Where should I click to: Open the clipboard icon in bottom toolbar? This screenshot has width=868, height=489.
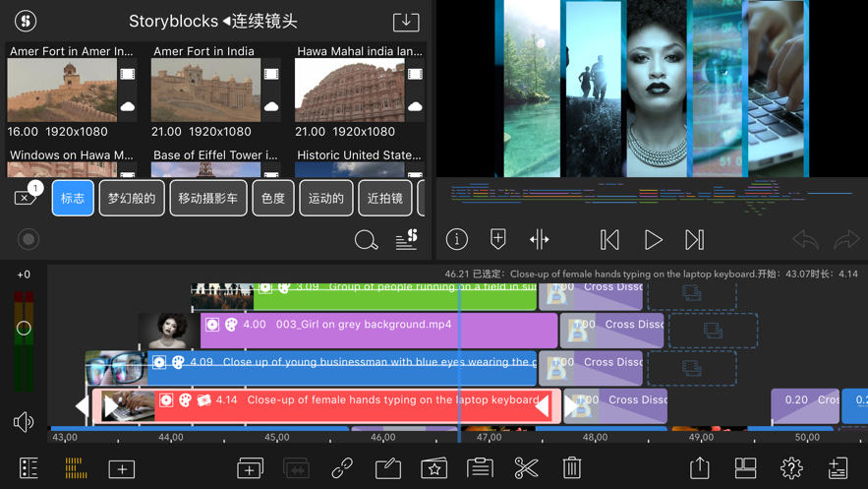click(x=480, y=468)
